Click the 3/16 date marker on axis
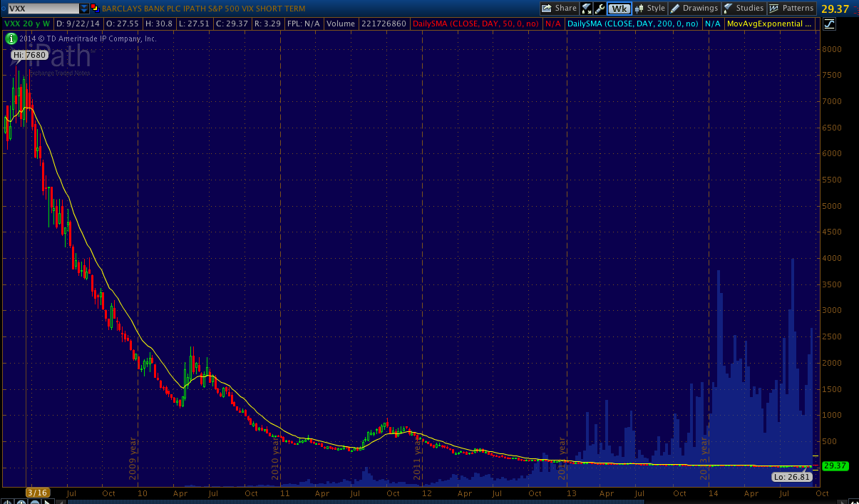 36,493
